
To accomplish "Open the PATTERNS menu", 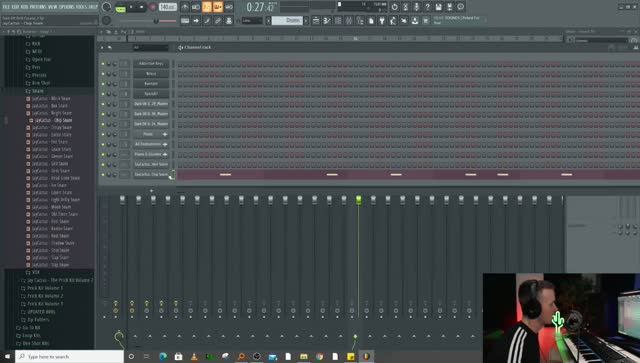I will 38,7.
